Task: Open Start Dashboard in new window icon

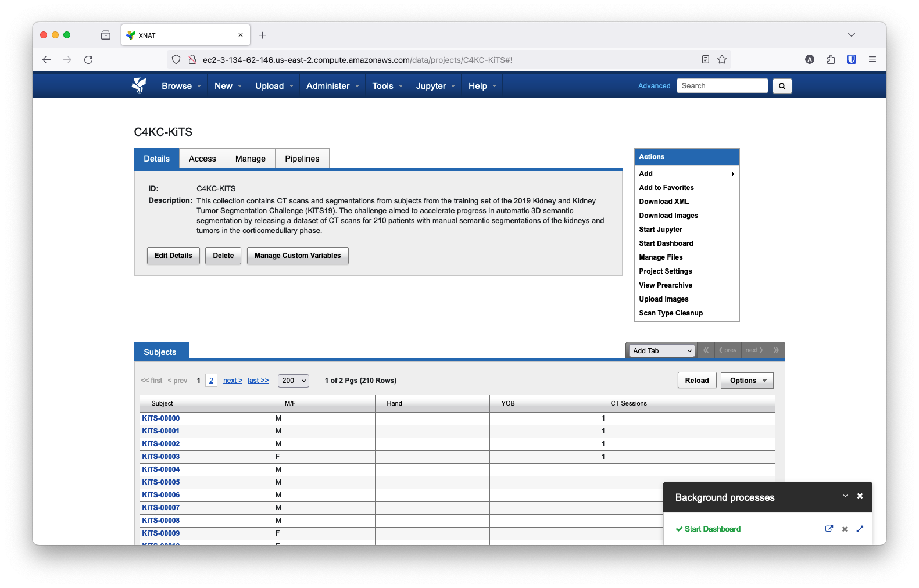Action: 829,529
